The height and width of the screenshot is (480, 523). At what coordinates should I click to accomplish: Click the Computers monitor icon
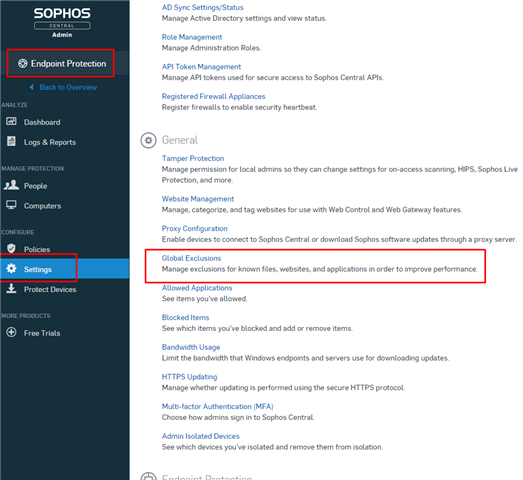(11, 205)
